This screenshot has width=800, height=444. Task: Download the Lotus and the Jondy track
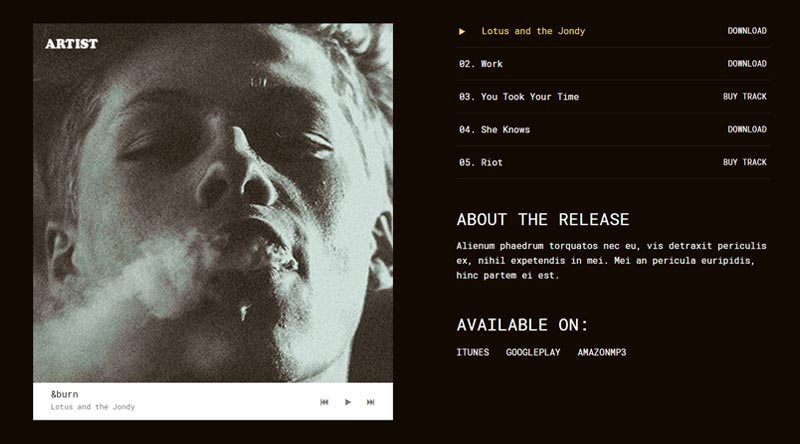tap(747, 31)
